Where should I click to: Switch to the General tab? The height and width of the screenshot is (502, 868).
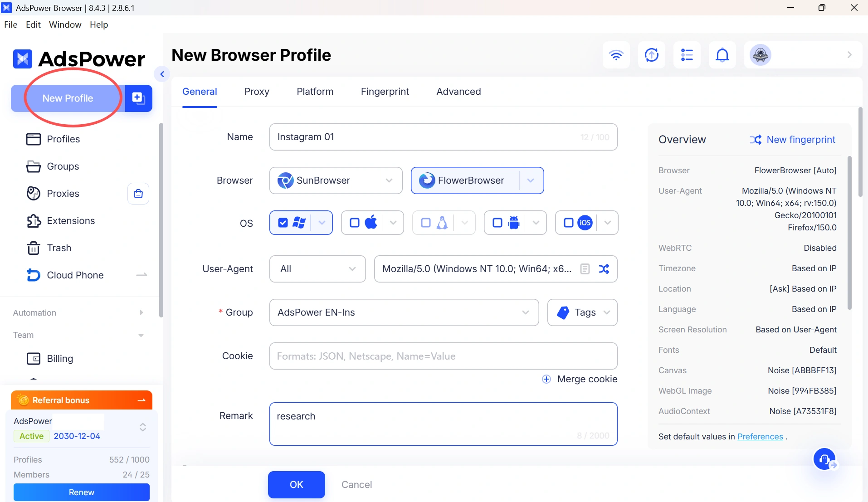pos(200,92)
